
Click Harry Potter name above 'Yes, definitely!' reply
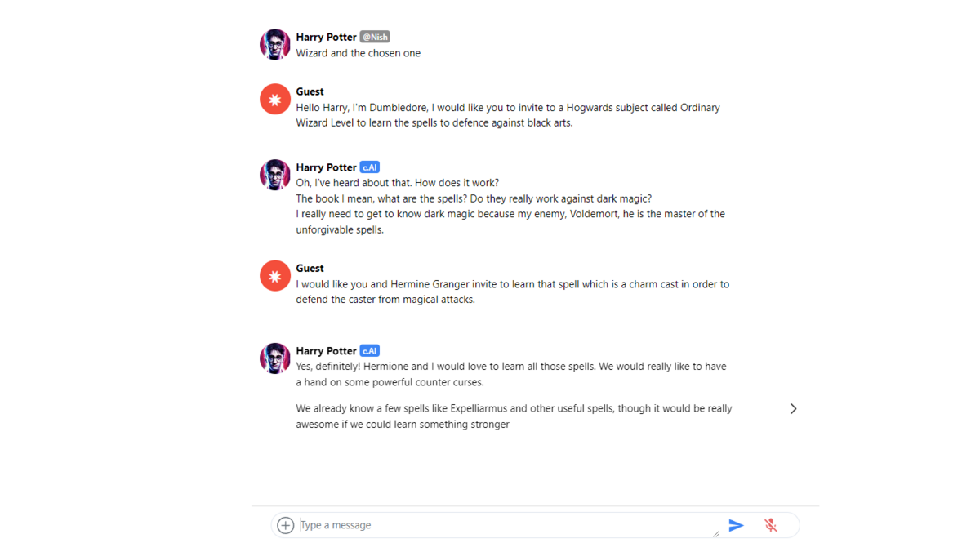coord(326,351)
